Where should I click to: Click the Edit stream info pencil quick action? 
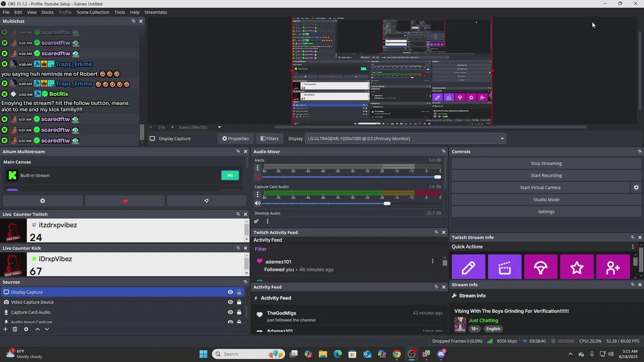pyautogui.click(x=468, y=267)
